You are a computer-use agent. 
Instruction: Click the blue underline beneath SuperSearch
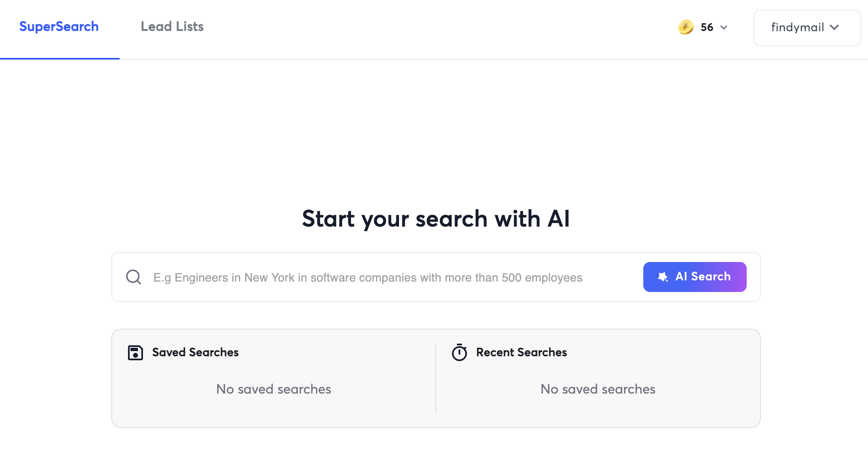60,58
